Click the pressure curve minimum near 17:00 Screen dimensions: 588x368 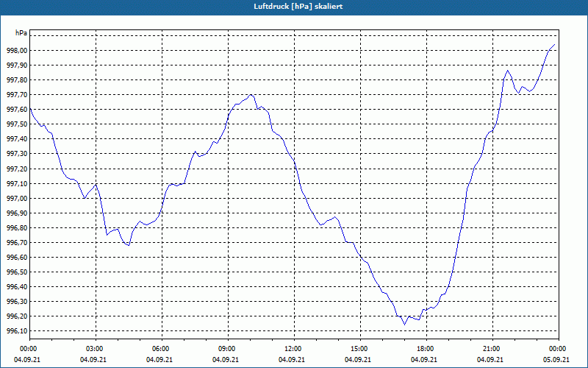click(405, 325)
